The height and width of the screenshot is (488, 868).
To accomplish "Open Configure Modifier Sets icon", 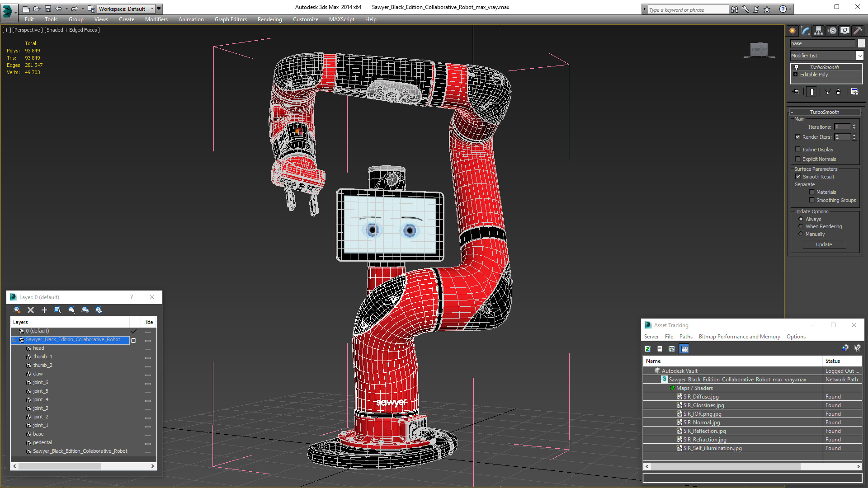I will point(854,92).
